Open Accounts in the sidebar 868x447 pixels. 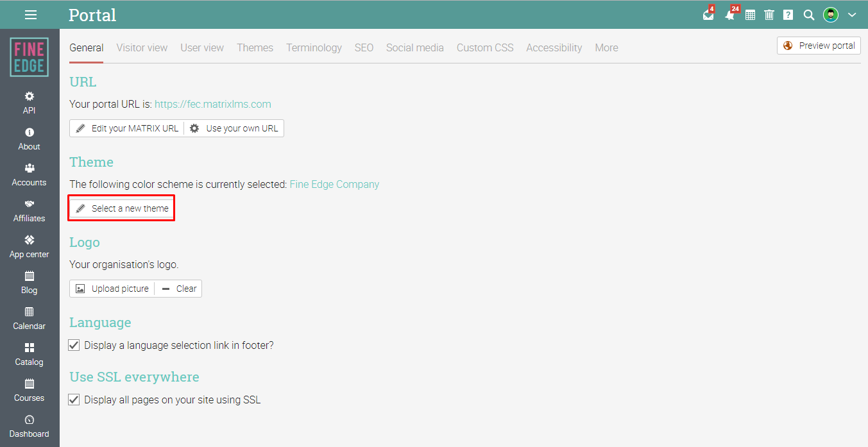(30, 174)
